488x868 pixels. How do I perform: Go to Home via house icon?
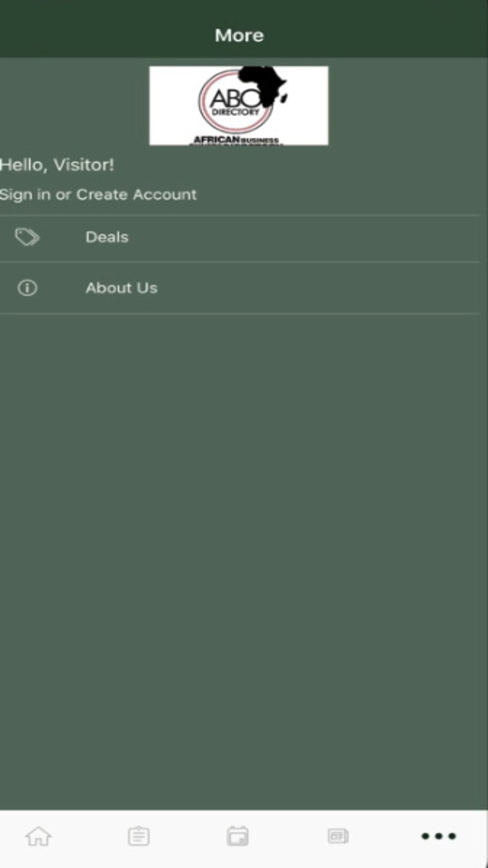(x=38, y=836)
